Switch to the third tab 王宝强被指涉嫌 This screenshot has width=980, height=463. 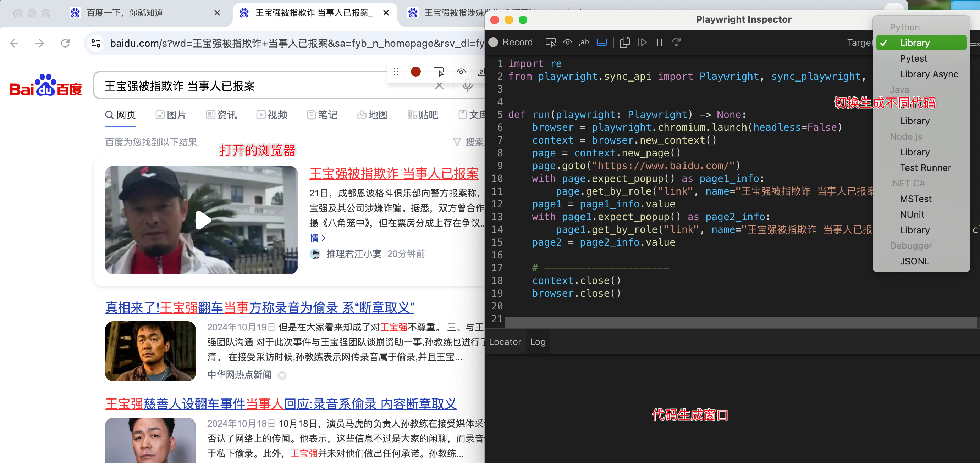(445, 13)
